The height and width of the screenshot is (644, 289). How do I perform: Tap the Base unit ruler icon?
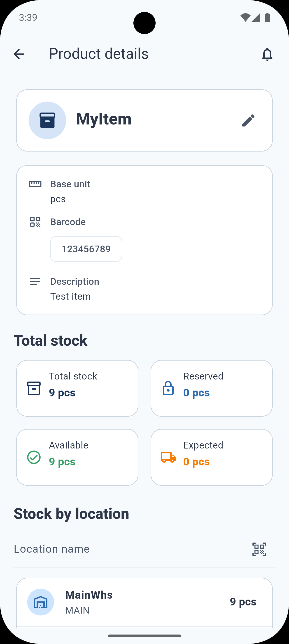tap(35, 184)
